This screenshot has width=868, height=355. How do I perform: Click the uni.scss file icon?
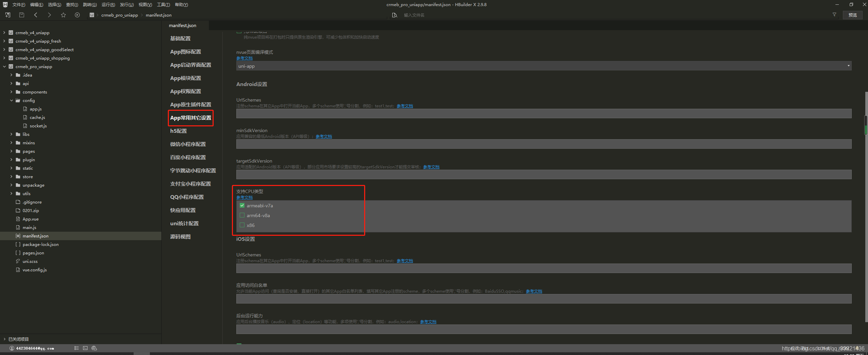click(18, 261)
